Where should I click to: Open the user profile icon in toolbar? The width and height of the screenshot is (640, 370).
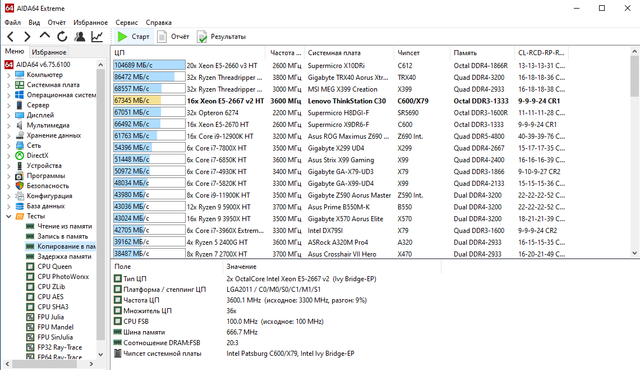click(x=80, y=37)
